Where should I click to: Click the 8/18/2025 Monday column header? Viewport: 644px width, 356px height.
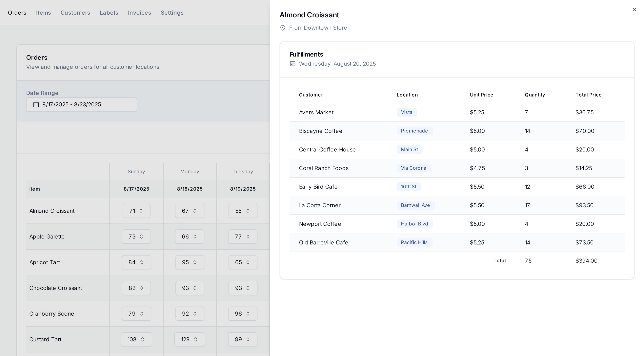point(190,189)
